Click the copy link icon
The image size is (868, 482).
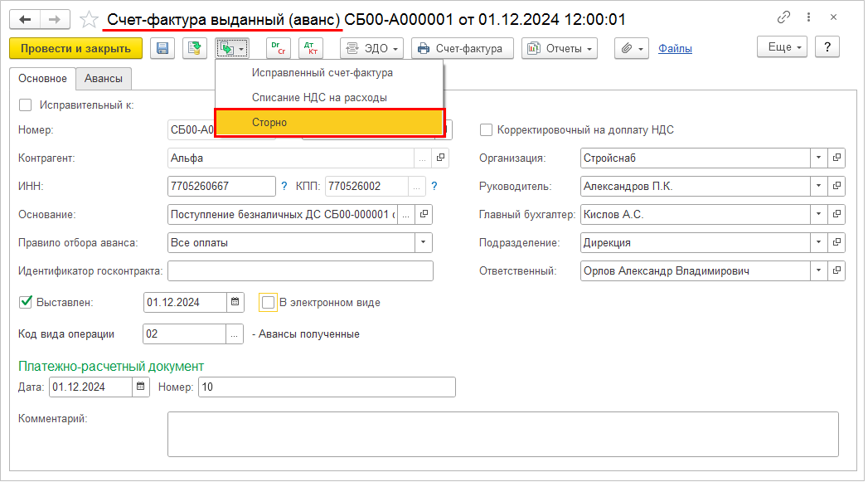pyautogui.click(x=783, y=17)
